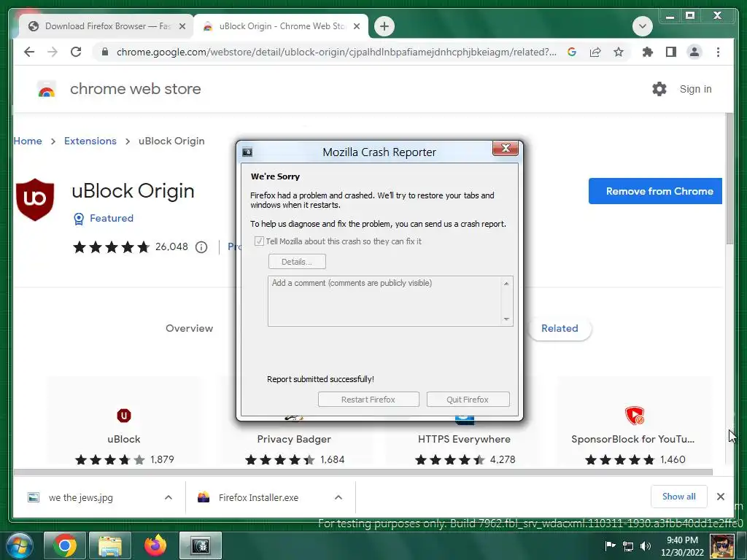The image size is (747, 560).
Task: Click the page's horizontal scrollbar
Action: (x=363, y=472)
